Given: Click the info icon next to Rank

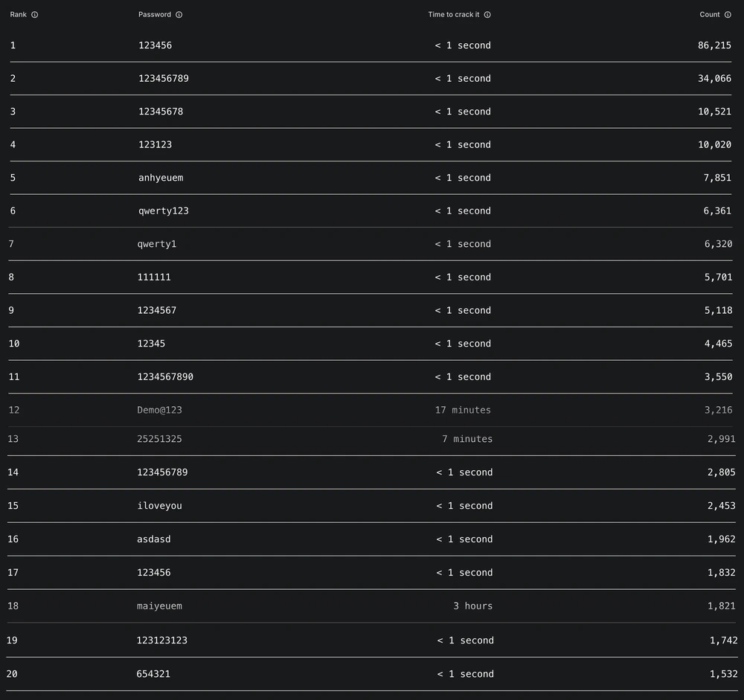Looking at the screenshot, I should click(35, 15).
